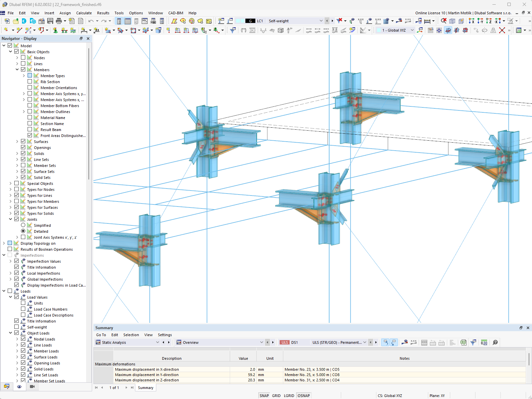Toggle the SNAP status bar button
This screenshot has width=532, height=399.
point(264,396)
